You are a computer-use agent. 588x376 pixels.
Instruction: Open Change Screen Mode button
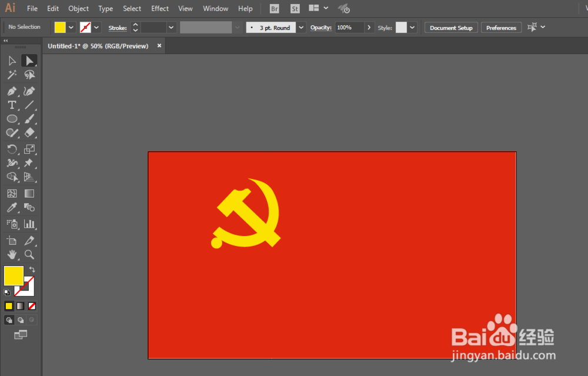click(21, 334)
